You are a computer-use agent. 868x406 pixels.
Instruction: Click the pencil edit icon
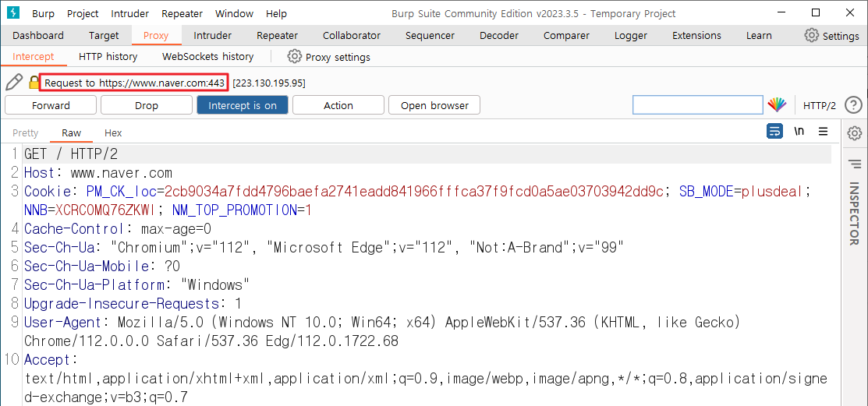[14, 83]
